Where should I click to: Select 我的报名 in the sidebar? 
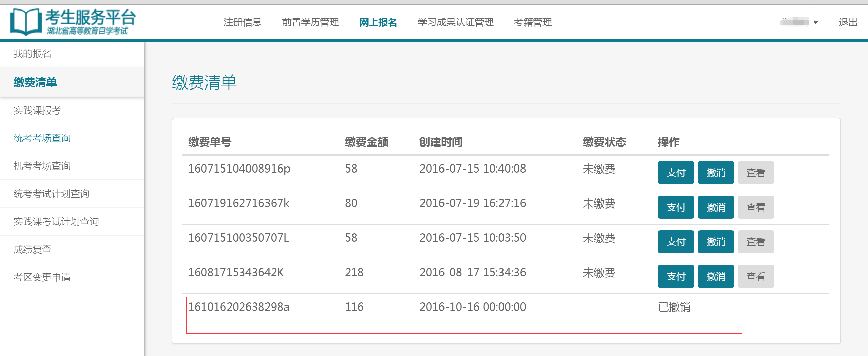(33, 54)
